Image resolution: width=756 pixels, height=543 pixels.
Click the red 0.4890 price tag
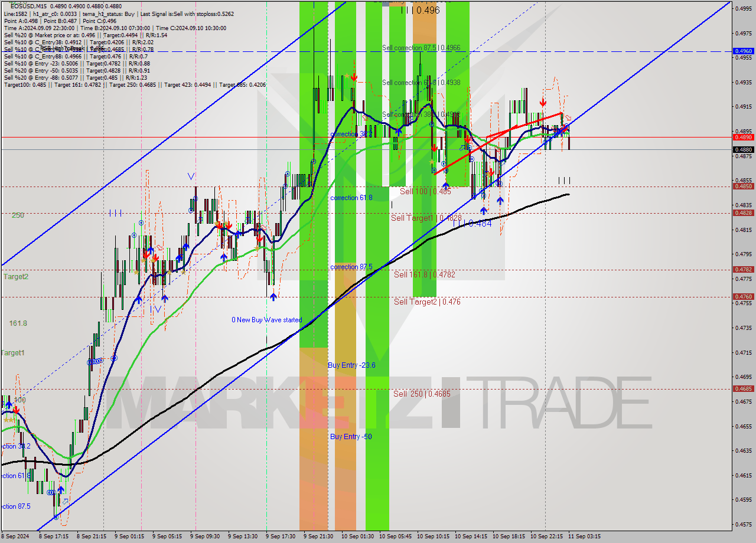pyautogui.click(x=743, y=137)
